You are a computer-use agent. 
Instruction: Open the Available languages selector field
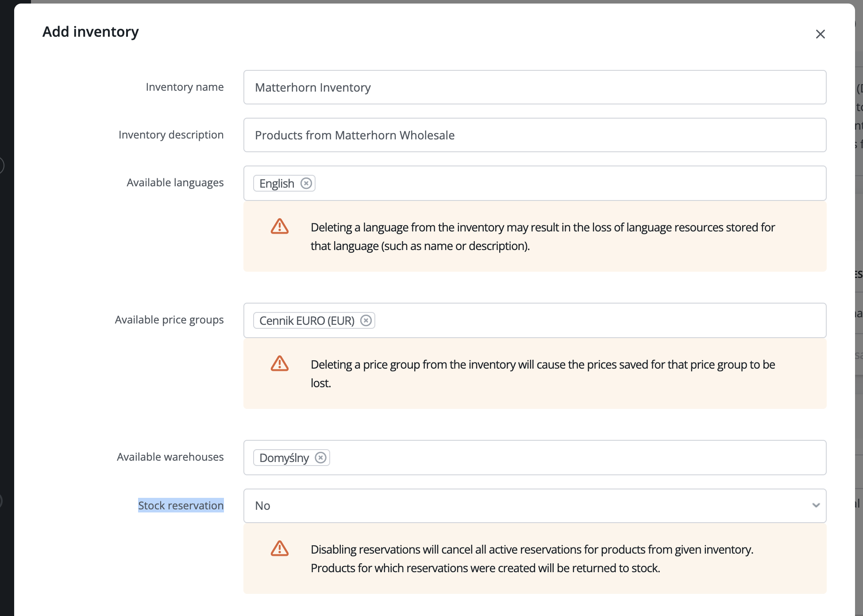566,183
